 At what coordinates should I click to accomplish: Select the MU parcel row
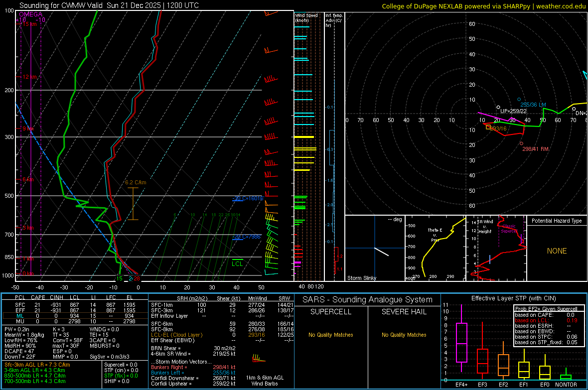coord(75,321)
